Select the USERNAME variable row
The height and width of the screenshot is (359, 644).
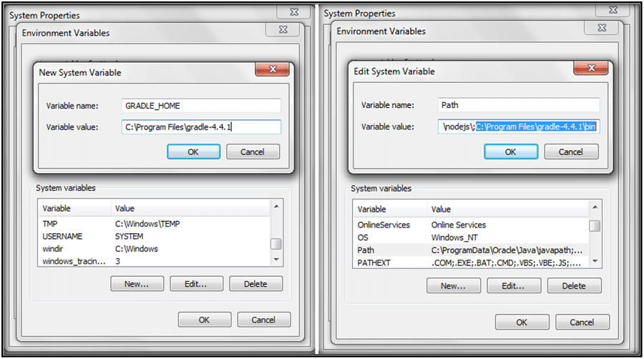[x=154, y=236]
